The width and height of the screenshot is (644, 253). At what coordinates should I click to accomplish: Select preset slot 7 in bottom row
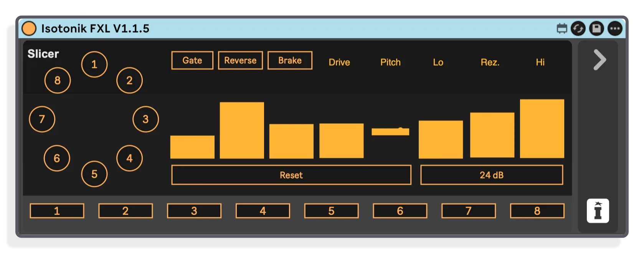[x=469, y=211]
